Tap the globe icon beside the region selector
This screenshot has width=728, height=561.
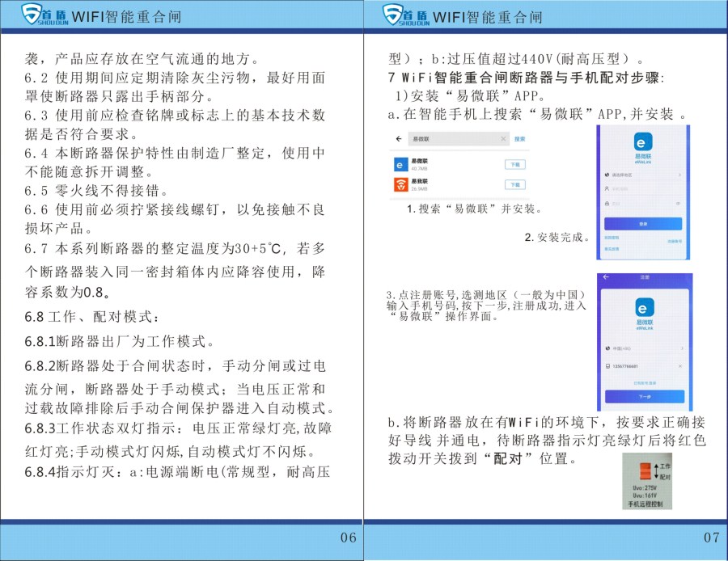click(x=607, y=174)
